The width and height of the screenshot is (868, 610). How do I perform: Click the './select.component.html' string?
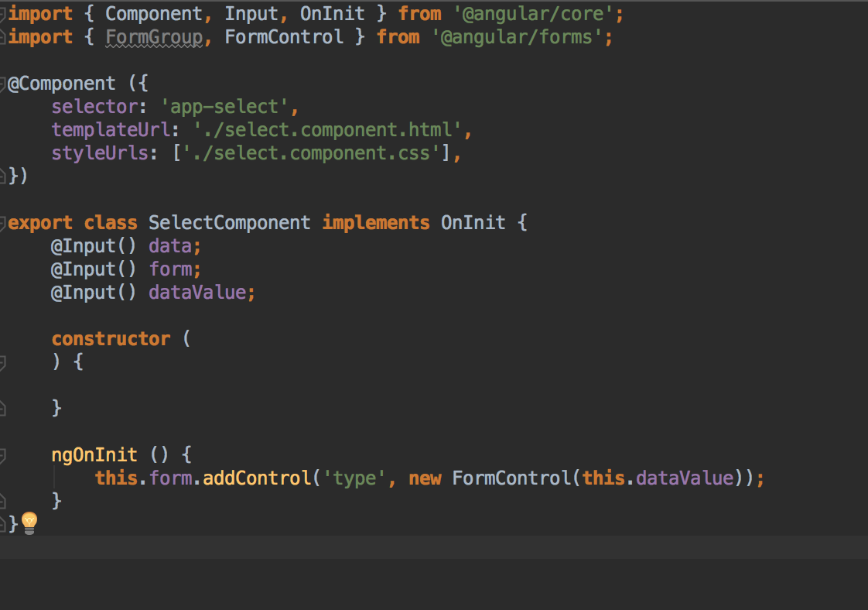coord(328,129)
